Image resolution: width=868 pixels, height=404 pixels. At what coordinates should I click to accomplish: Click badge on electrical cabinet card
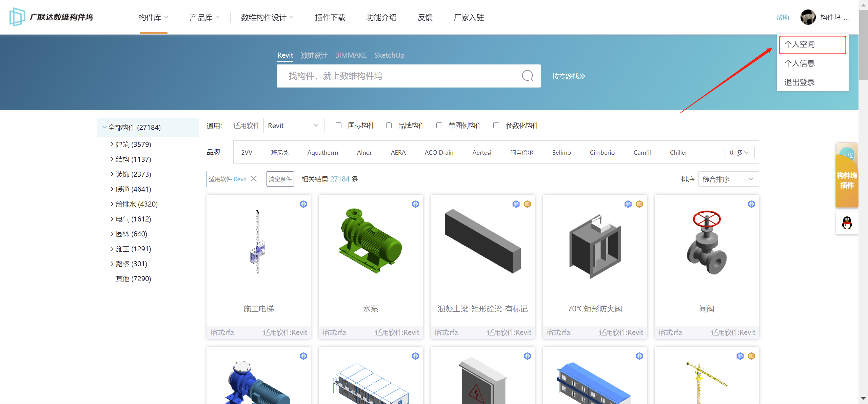[527, 356]
